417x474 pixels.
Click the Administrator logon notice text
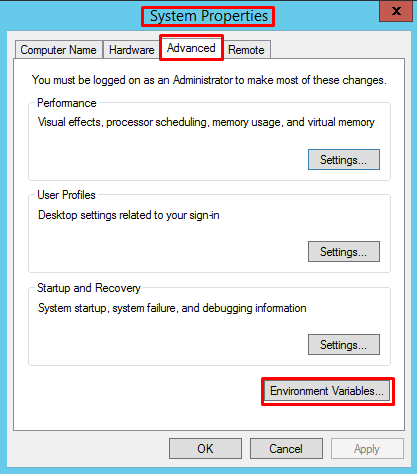point(209,80)
